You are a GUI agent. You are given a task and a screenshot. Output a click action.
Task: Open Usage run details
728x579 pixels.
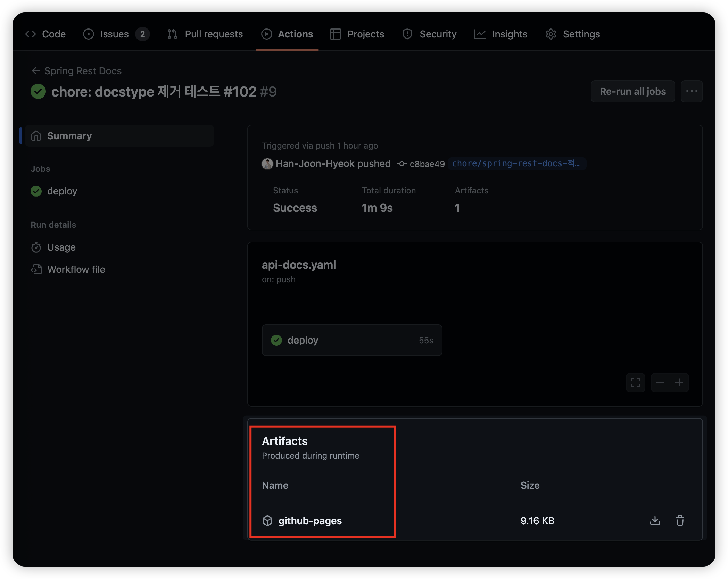pyautogui.click(x=61, y=247)
